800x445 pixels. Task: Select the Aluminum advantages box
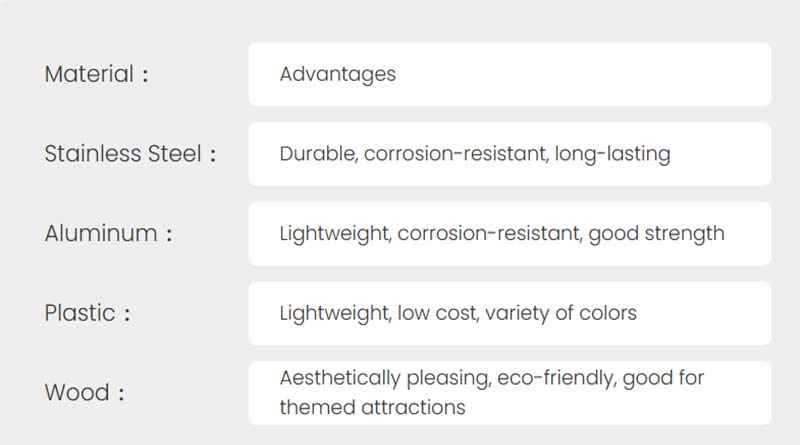(x=509, y=234)
